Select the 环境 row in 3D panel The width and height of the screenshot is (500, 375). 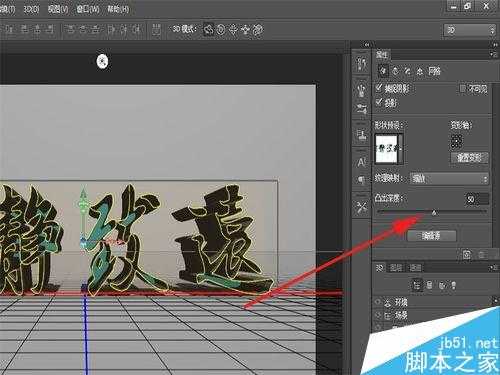433,302
